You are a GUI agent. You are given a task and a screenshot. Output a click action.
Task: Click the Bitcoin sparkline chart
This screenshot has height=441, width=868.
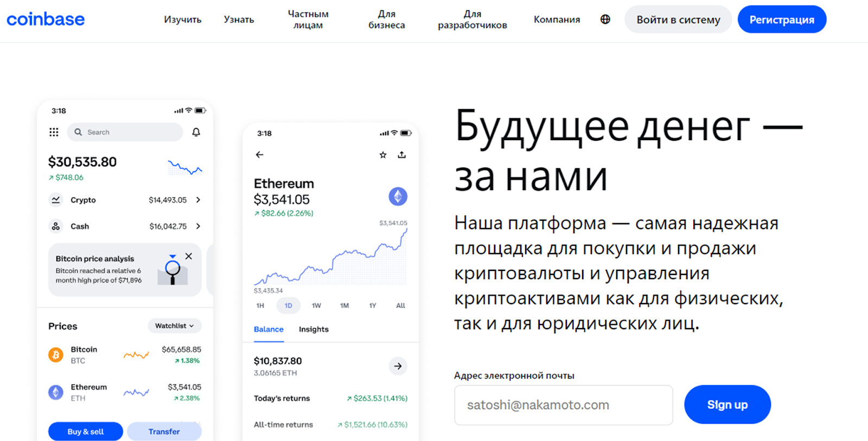point(136,355)
